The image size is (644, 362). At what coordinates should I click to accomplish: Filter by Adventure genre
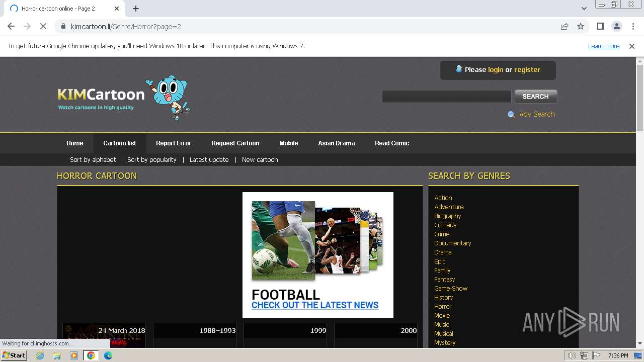click(x=449, y=207)
